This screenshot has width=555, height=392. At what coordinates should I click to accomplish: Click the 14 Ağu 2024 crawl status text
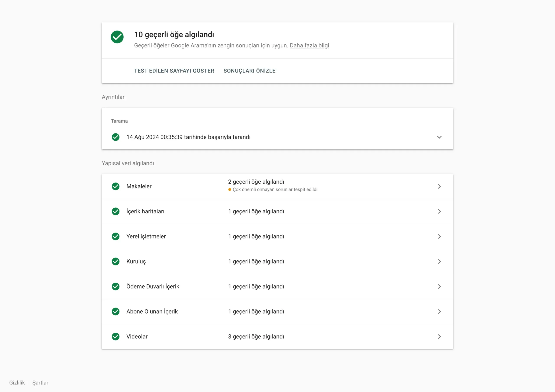tap(188, 137)
